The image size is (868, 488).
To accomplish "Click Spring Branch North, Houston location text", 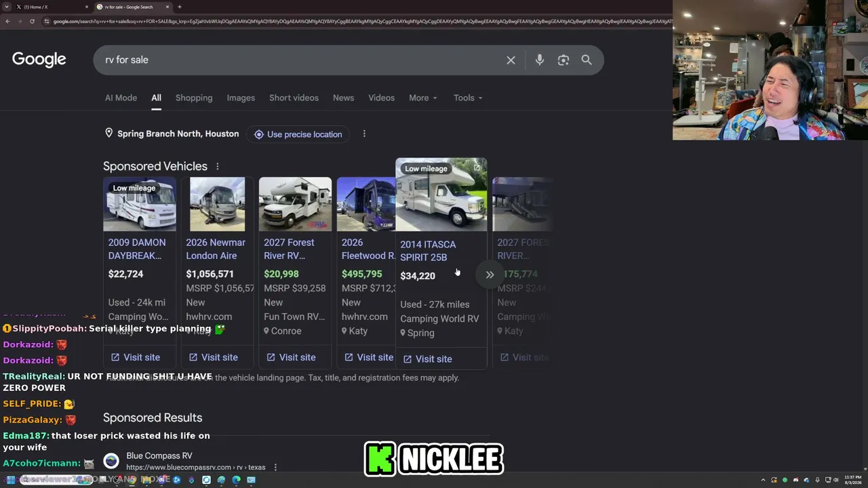I will tap(178, 134).
